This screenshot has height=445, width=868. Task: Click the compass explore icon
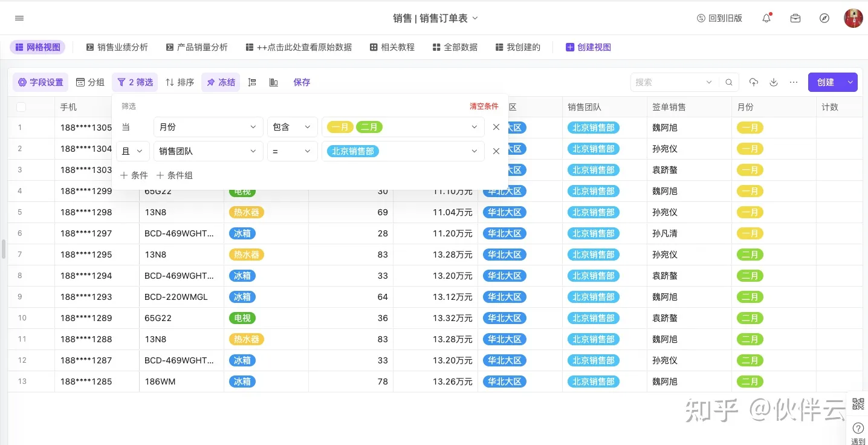[824, 18]
